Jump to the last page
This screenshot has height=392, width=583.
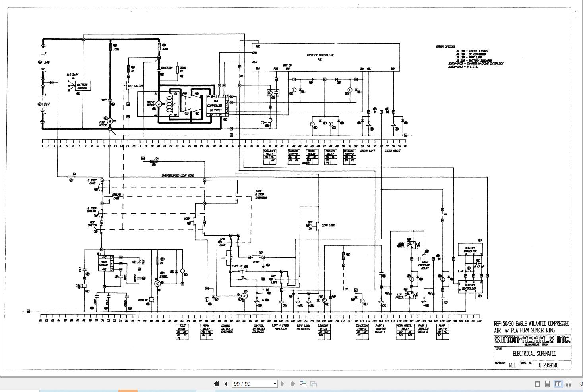click(292, 384)
